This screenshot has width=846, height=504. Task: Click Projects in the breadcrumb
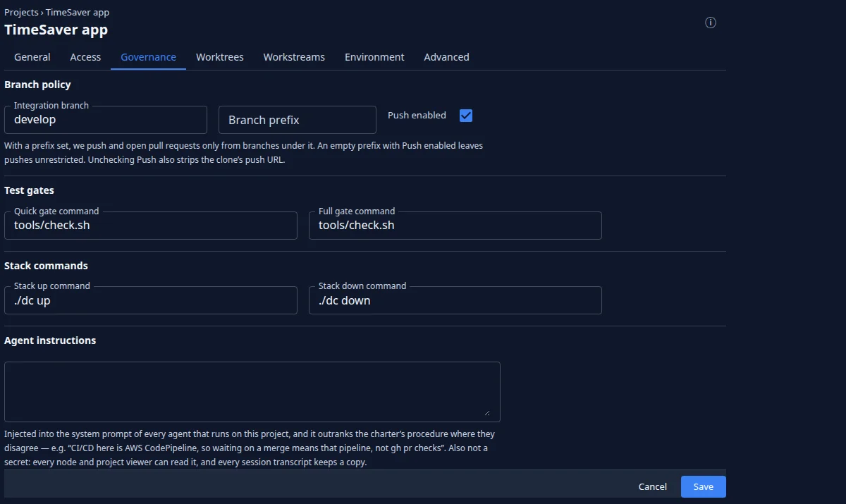pyautogui.click(x=21, y=12)
